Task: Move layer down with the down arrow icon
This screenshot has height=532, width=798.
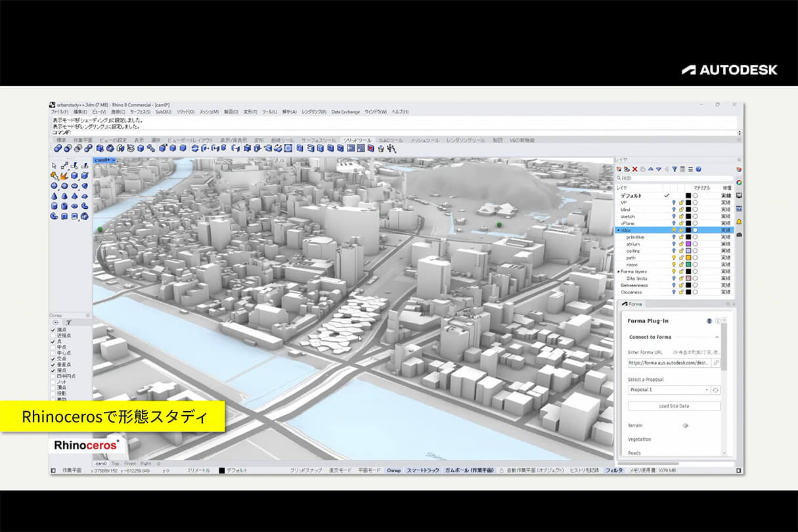Action: tap(659, 169)
